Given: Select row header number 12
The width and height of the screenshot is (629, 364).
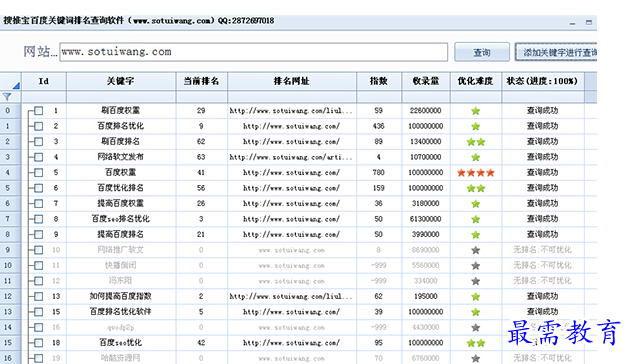Looking at the screenshot, I should click(x=10, y=297).
